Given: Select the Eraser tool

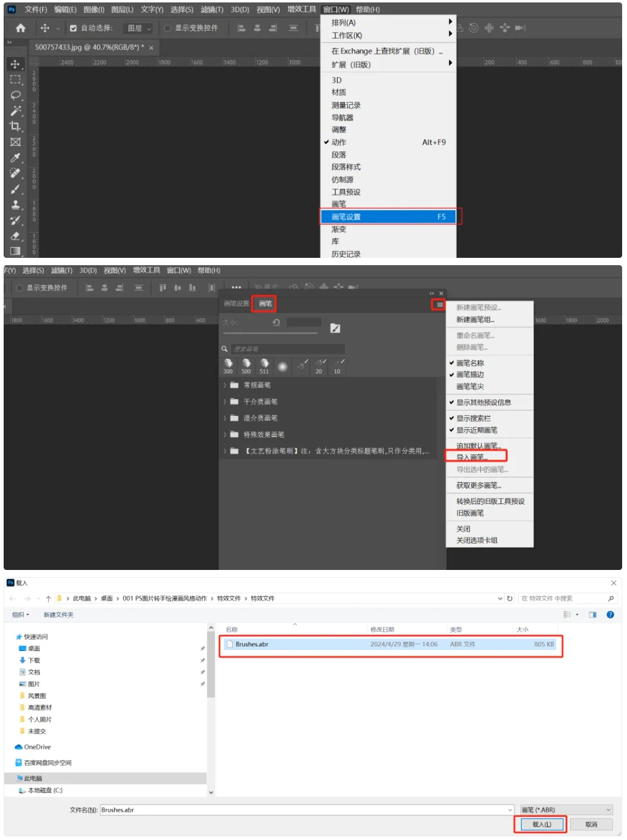Looking at the screenshot, I should pos(15,236).
